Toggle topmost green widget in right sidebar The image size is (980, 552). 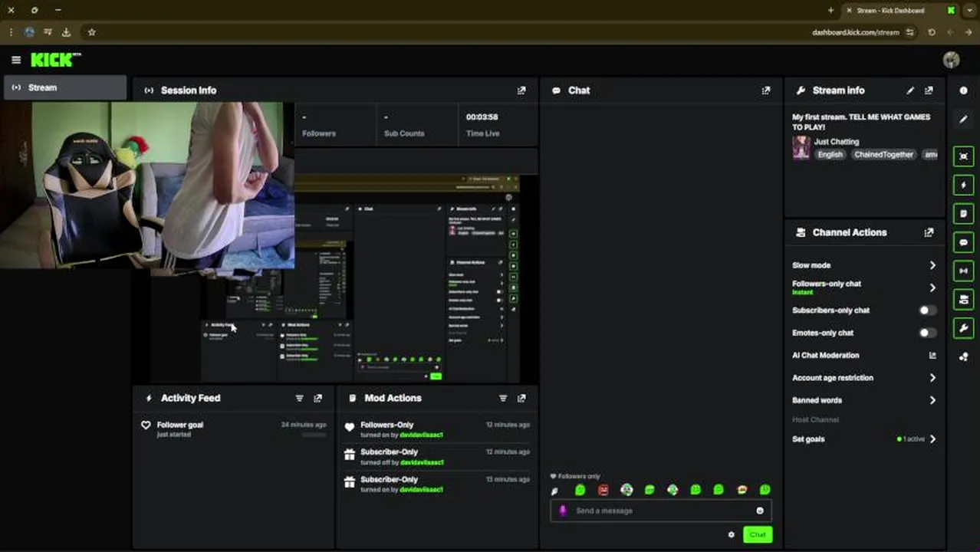click(x=964, y=156)
